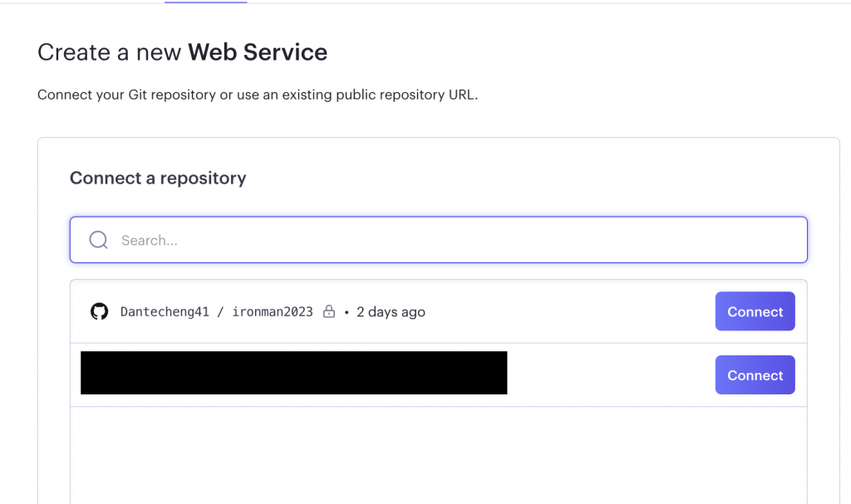Click the private repository lock icon
Viewport: 851px width, 504px height.
coord(328,312)
